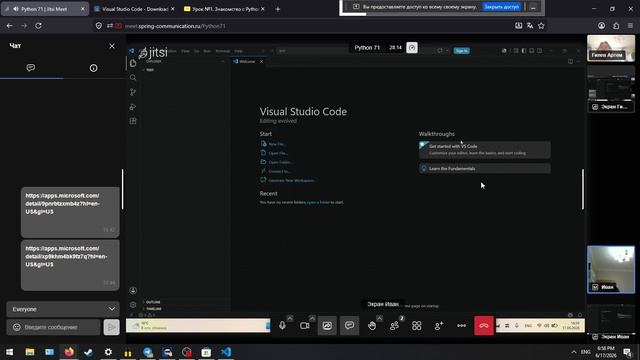640x360 pixels.
Task: Switch to tile view in Jitsi
Action: 416,326
